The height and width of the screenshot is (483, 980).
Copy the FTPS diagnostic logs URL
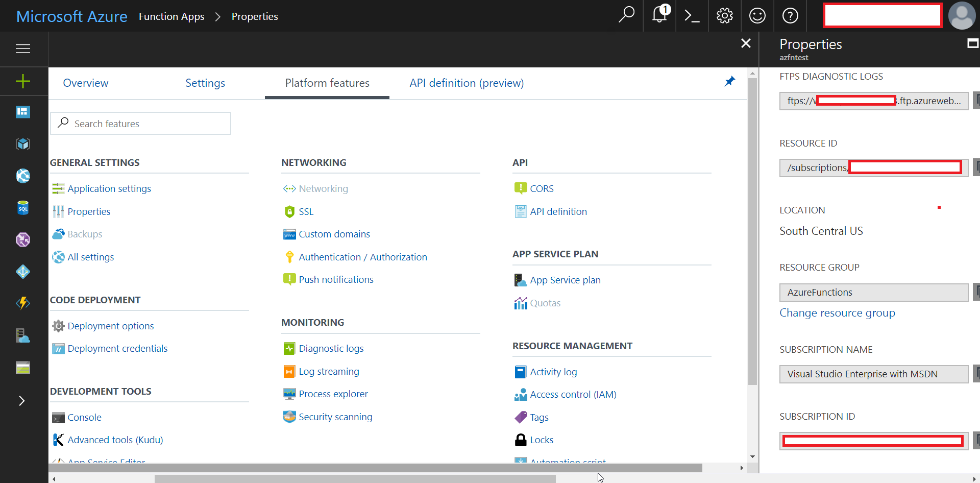(x=976, y=100)
